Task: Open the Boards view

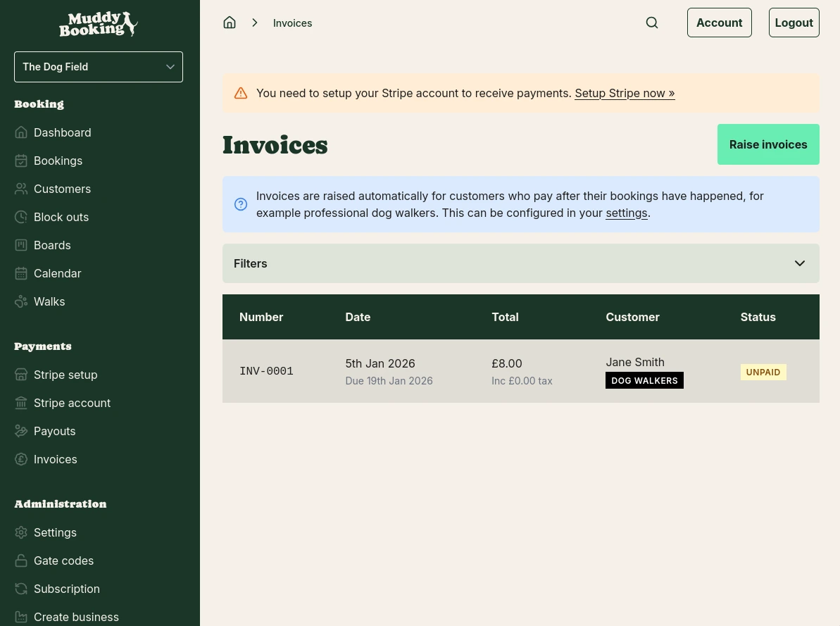Action: (x=52, y=245)
